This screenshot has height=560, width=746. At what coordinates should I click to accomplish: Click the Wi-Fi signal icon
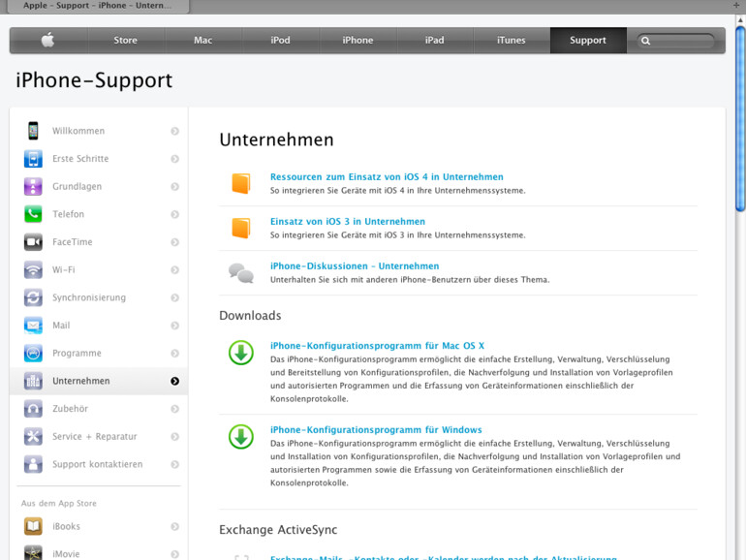click(33, 269)
